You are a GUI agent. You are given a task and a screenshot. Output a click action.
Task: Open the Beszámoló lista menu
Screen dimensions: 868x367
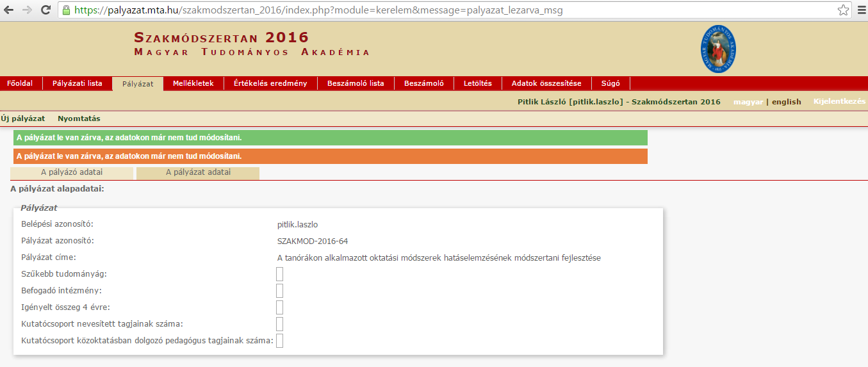(356, 83)
